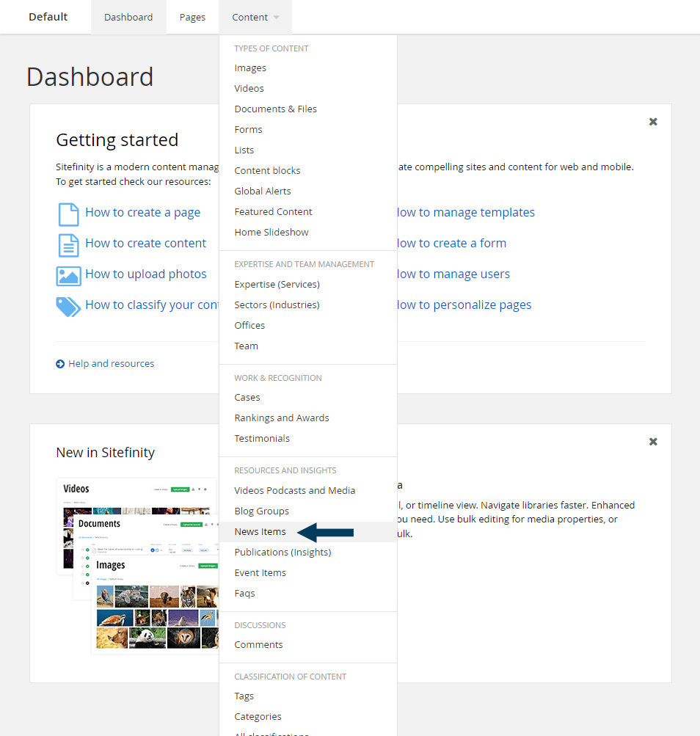Choose Lists from the Content menu

pos(244,150)
